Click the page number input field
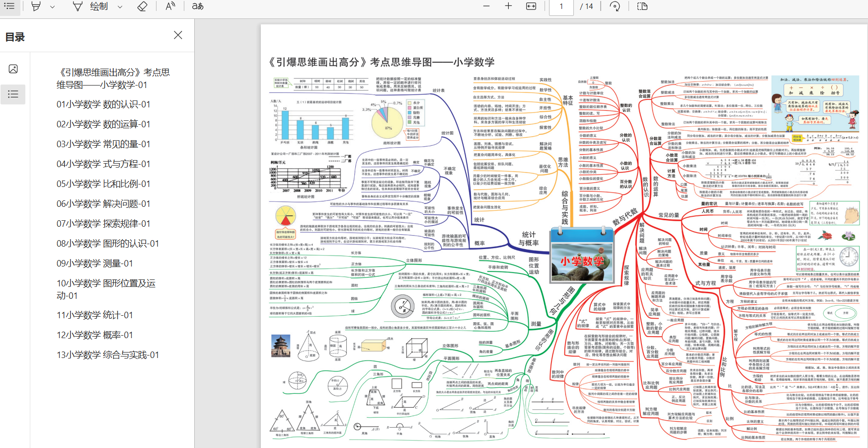This screenshot has width=868, height=448. [x=561, y=6]
